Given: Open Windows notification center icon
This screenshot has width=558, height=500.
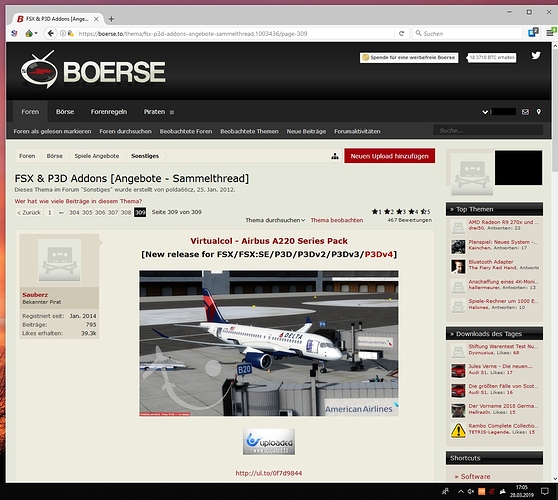Looking at the screenshot, I should [544, 491].
